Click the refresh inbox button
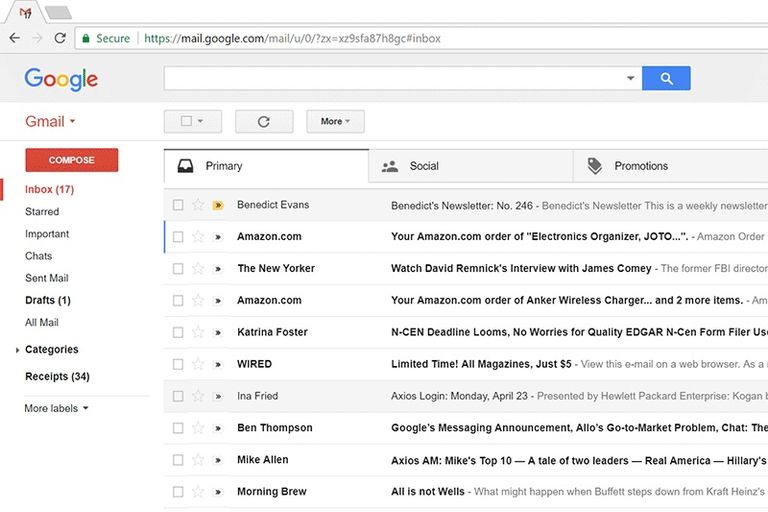 click(264, 122)
